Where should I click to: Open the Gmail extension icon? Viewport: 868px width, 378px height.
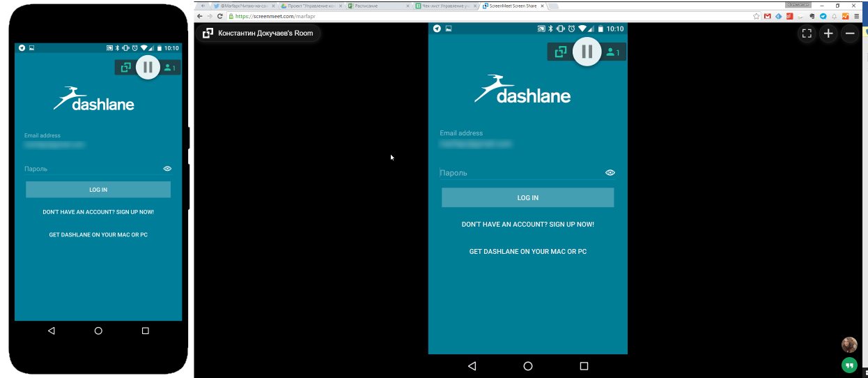767,16
